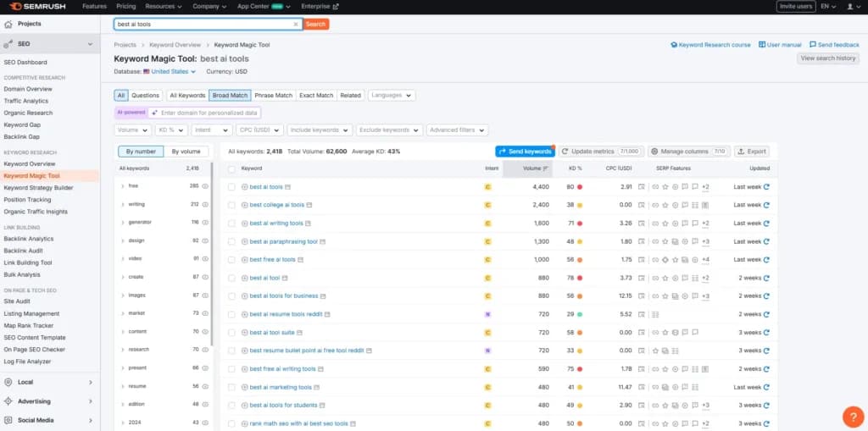
Task: Select all keywords header checkbox
Action: (231, 169)
